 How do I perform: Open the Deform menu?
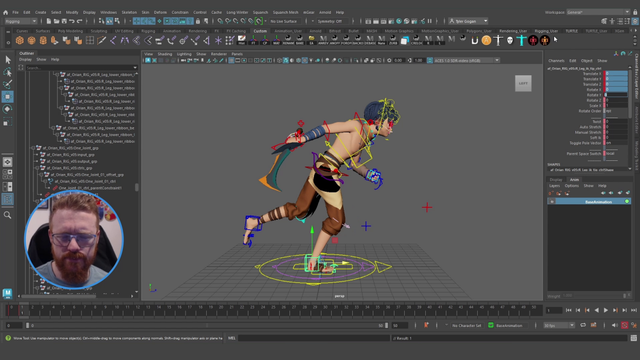pos(160,12)
